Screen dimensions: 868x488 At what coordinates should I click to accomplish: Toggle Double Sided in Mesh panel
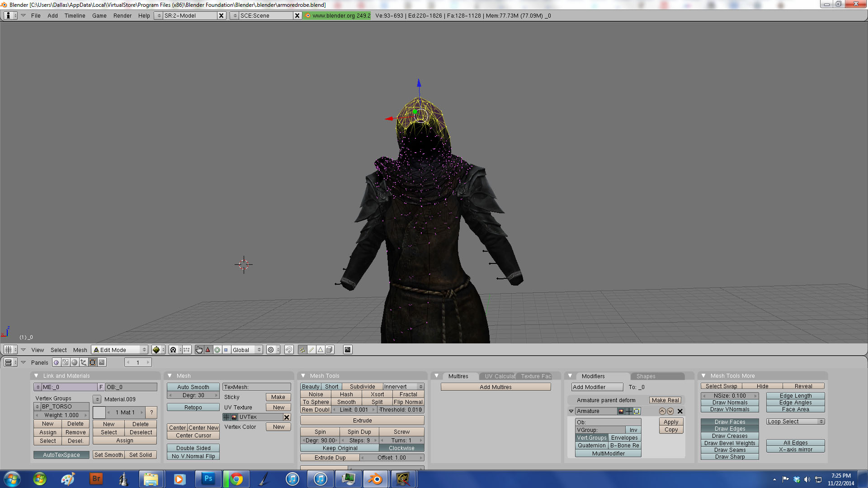(x=193, y=448)
